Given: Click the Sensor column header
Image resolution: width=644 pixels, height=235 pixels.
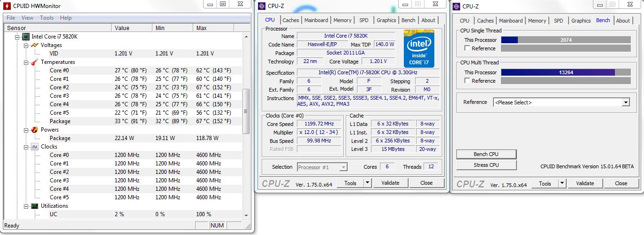Looking at the screenshot, I should coord(58,28).
